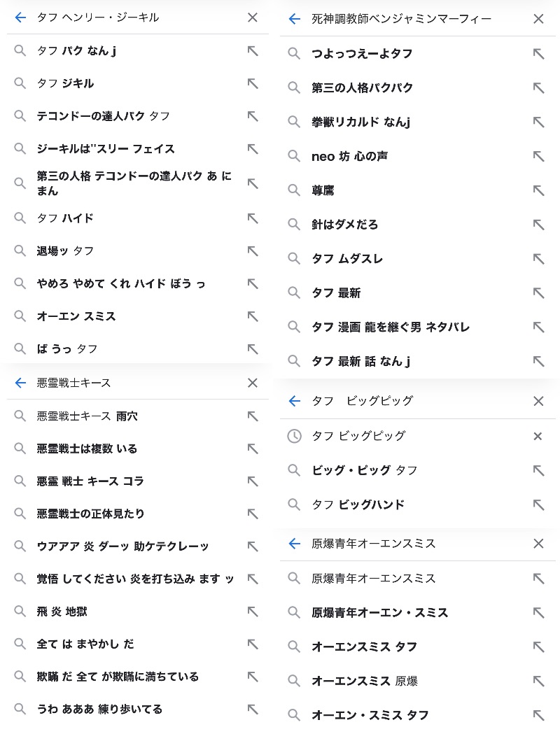Remove タフ ビッグピッグ from search history

tap(538, 436)
